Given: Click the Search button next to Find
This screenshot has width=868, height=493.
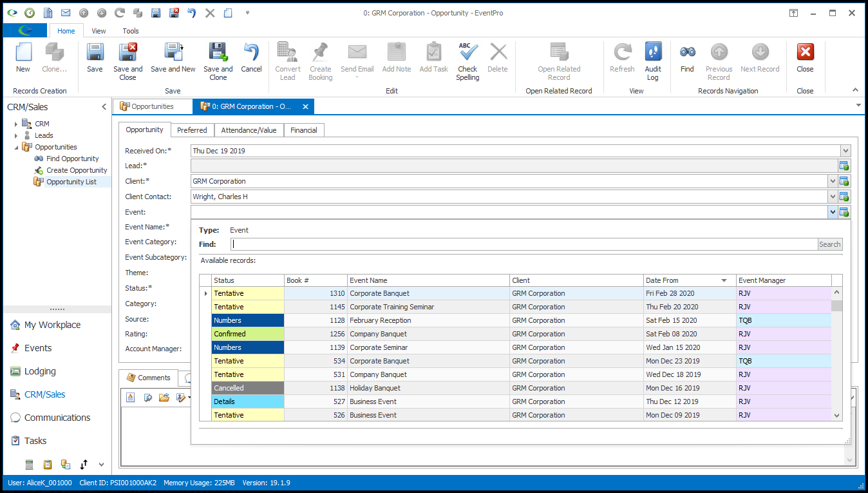Looking at the screenshot, I should [x=829, y=244].
